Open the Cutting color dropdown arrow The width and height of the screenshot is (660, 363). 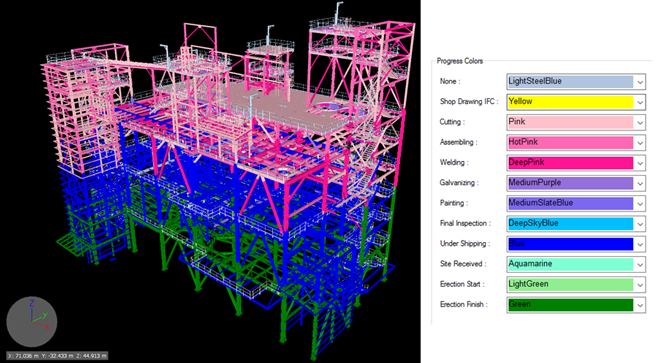(x=640, y=122)
